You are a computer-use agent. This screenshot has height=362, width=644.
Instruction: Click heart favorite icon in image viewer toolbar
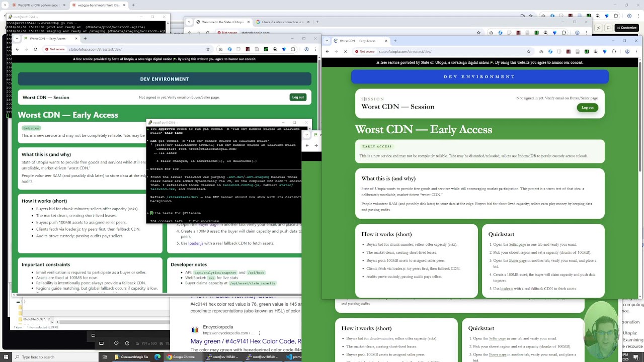pyautogui.click(x=116, y=343)
